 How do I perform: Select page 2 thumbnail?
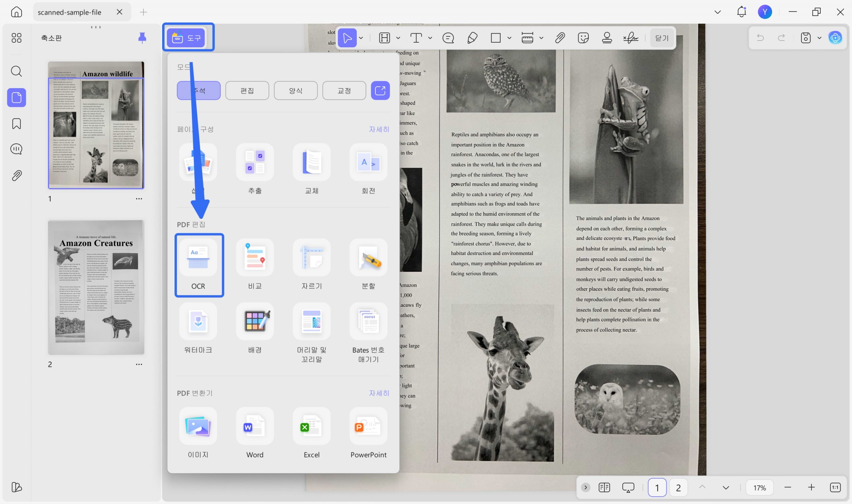(x=96, y=287)
